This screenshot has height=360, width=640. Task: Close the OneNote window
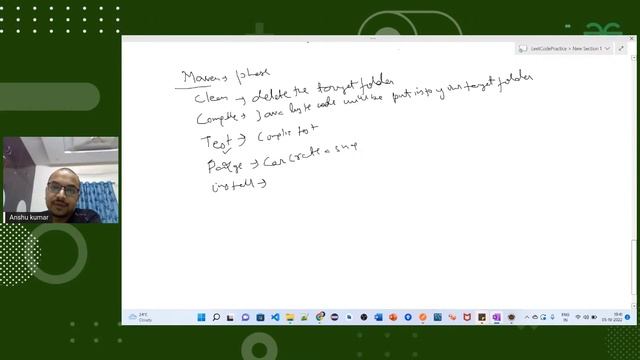pos(632,38)
